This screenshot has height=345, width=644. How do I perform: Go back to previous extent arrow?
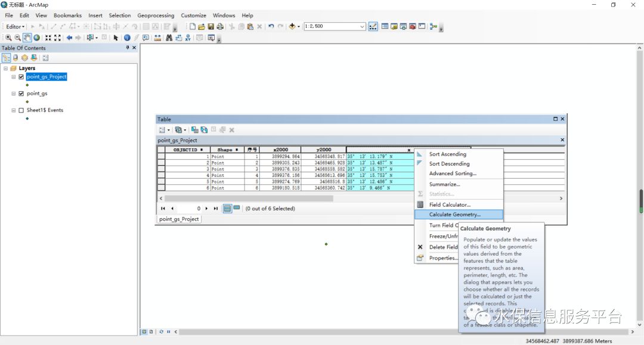point(69,38)
